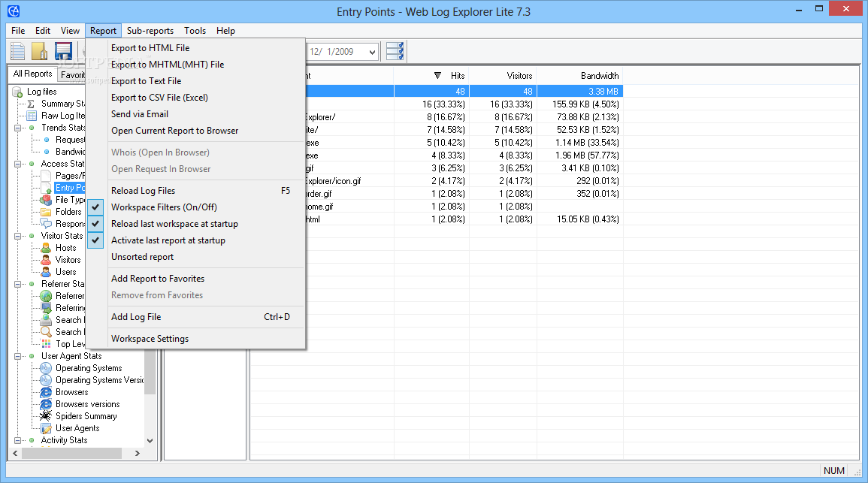The height and width of the screenshot is (483, 868).
Task: Collapse the Trends Stats tree node
Action: pos(17,128)
